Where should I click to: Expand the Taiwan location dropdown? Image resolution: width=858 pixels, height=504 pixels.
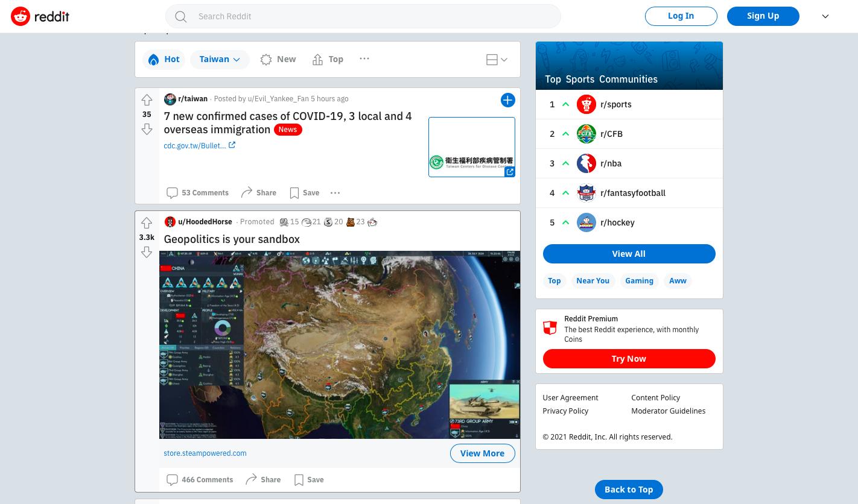[x=220, y=59]
